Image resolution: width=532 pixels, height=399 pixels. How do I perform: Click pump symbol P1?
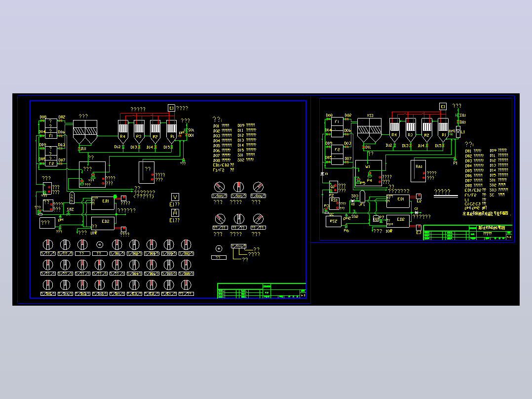pyautogui.click(x=455, y=159)
